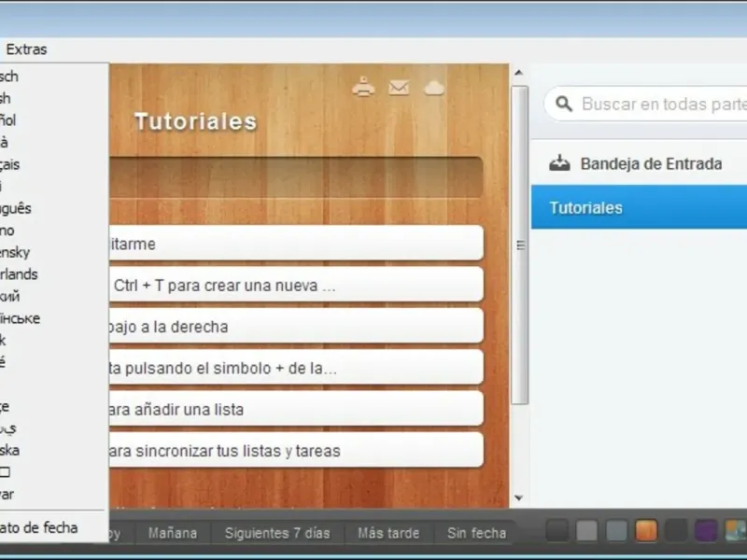Open the date format entry 'ato de fecha'

[x=38, y=527]
